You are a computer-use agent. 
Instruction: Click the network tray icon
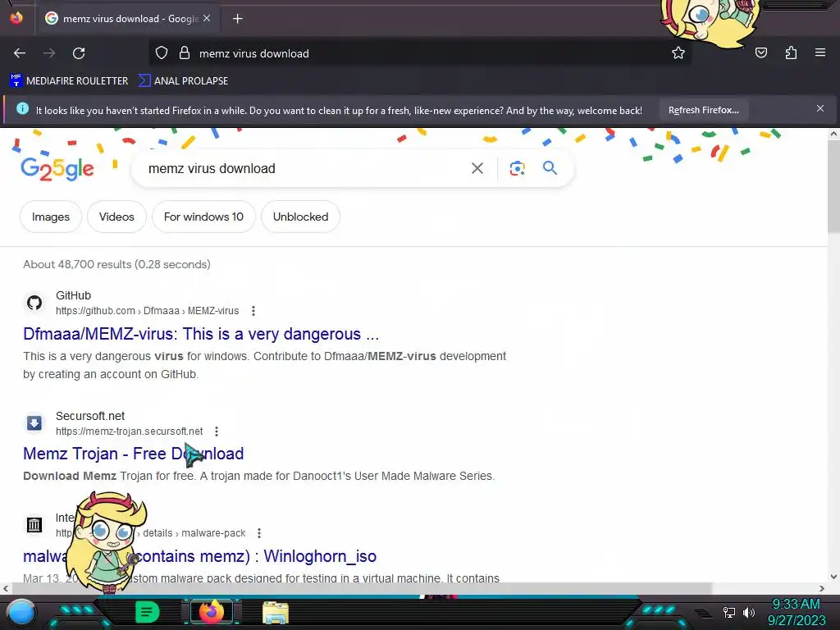coord(729,612)
